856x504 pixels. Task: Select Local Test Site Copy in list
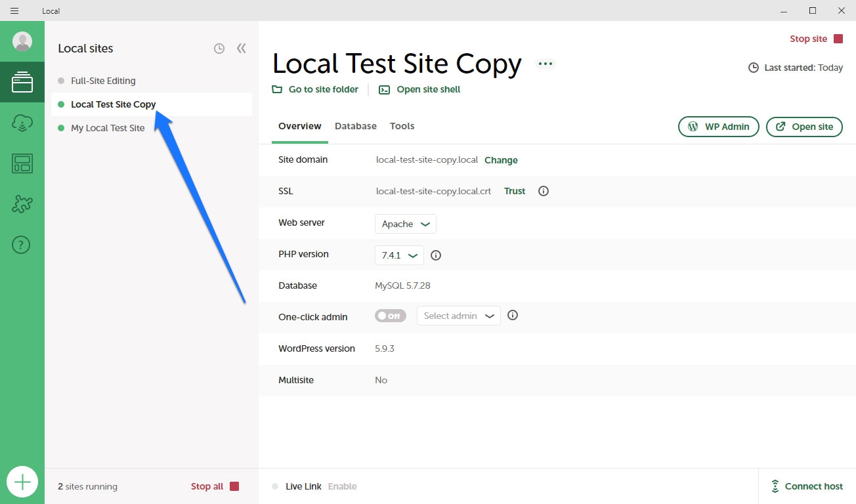click(152, 104)
